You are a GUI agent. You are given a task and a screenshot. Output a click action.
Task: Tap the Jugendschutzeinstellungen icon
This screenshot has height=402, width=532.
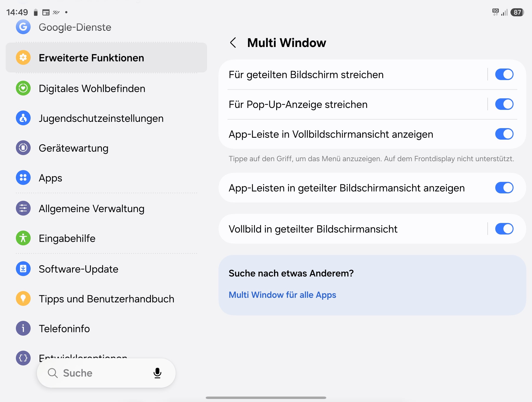coord(23,118)
